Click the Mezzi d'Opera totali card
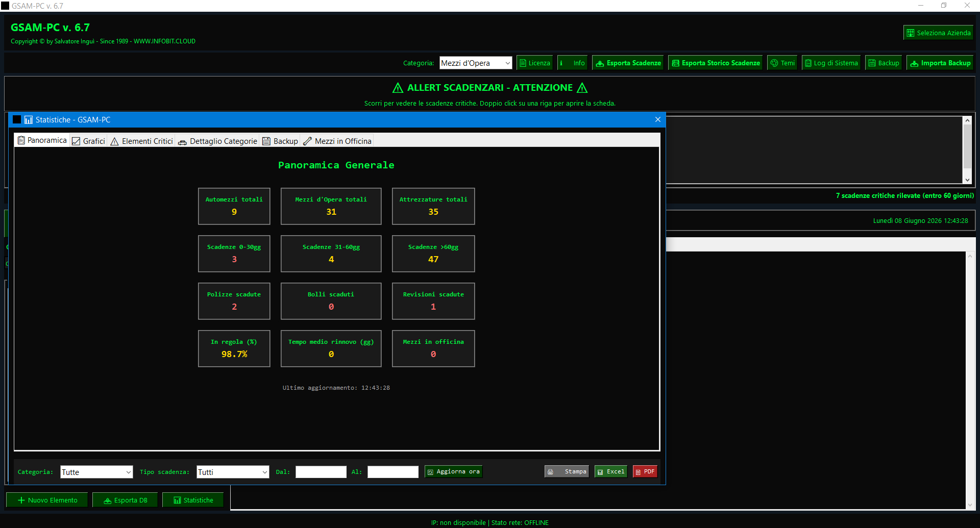The width and height of the screenshot is (980, 528). pos(331,206)
